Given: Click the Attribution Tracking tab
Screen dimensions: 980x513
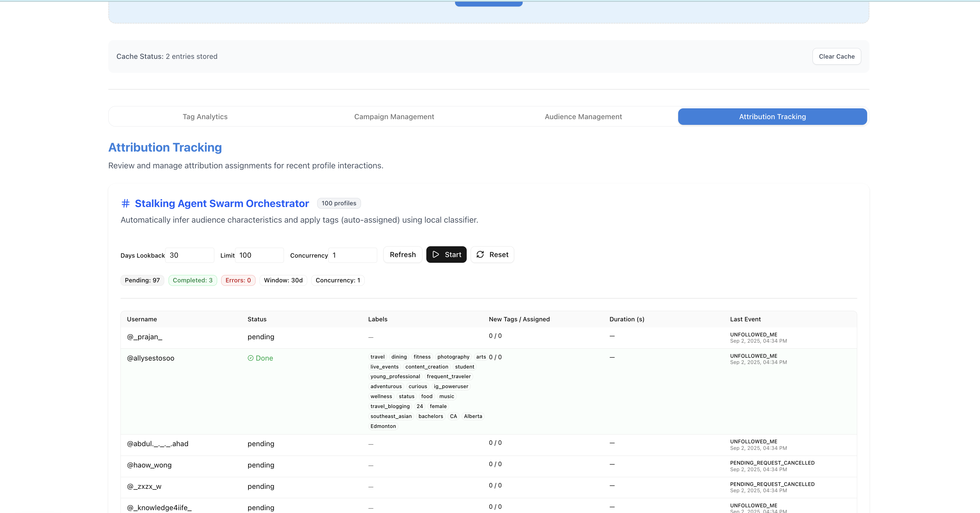Looking at the screenshot, I should 772,117.
